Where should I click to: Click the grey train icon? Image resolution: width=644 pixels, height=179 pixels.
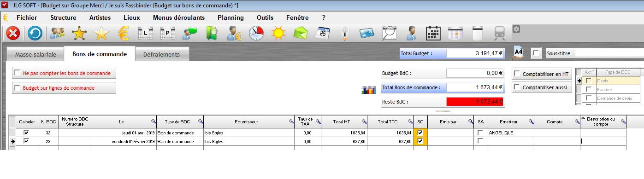499,33
